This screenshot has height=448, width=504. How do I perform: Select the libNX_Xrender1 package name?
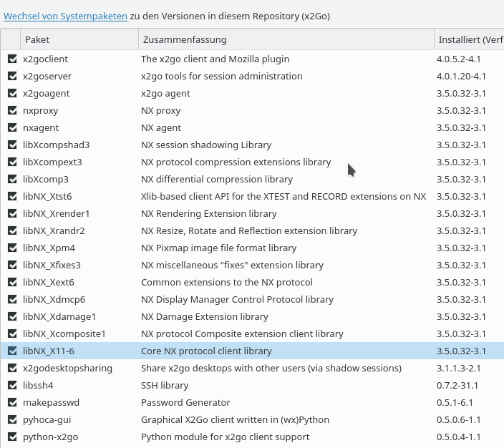(x=57, y=214)
